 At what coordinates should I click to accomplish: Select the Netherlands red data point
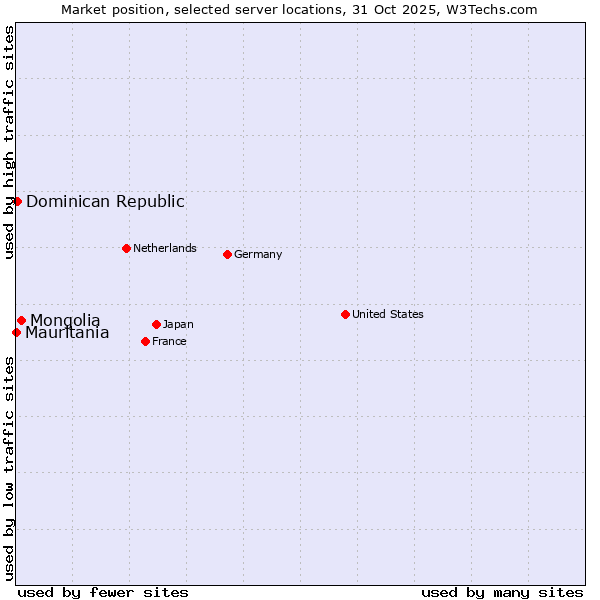point(126,248)
